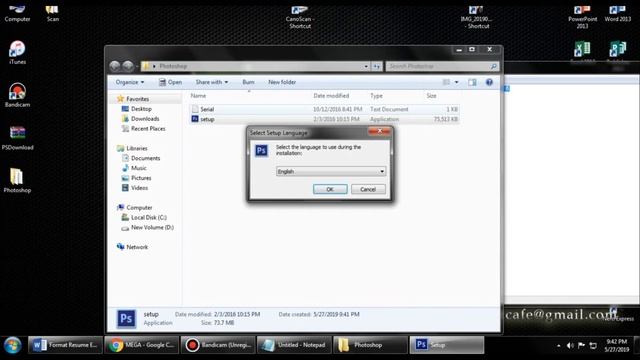Sort by Type column header

(376, 96)
